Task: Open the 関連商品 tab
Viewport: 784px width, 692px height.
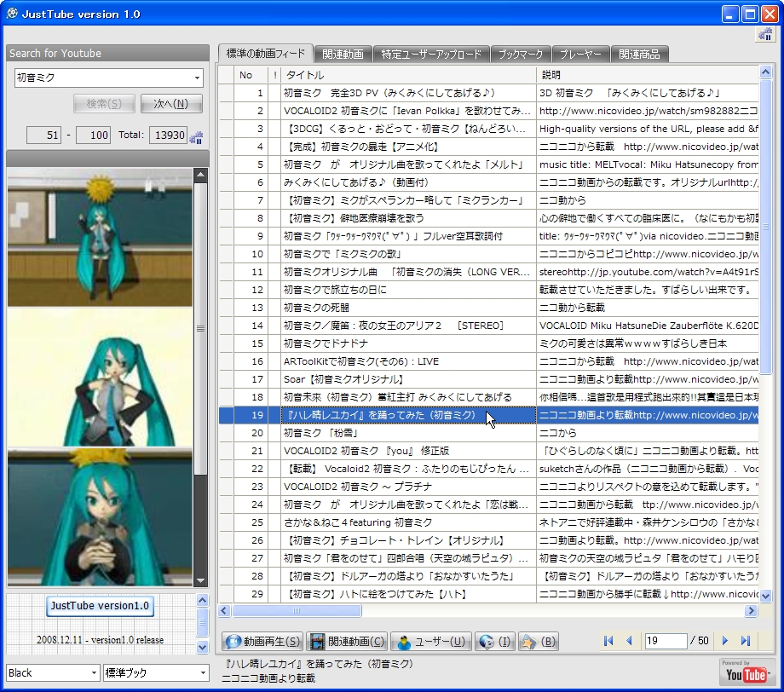Action: click(639, 54)
